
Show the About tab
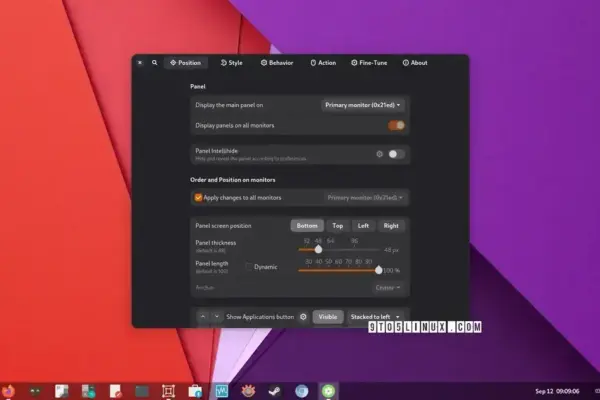click(x=415, y=63)
